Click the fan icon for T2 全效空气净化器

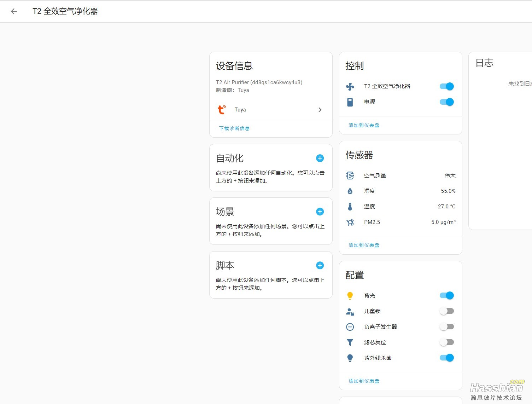click(x=350, y=86)
